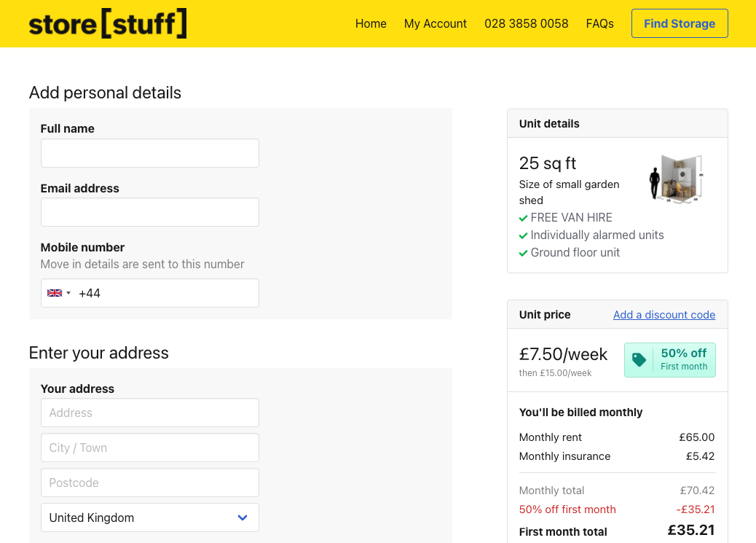Click the Mobile number input field

pyautogui.click(x=168, y=293)
